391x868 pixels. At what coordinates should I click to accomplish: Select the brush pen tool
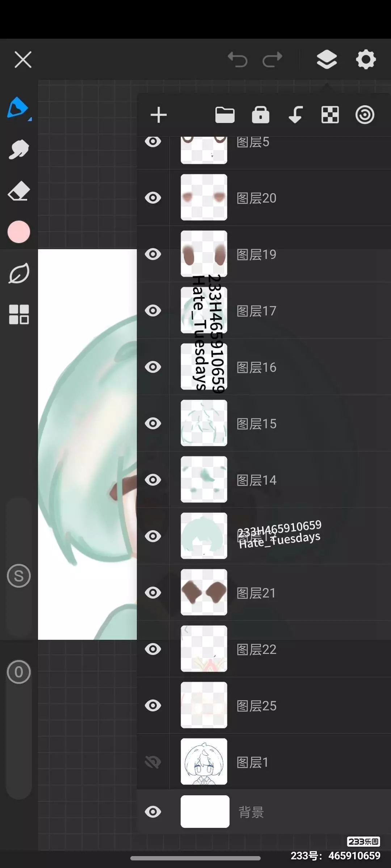(19, 108)
